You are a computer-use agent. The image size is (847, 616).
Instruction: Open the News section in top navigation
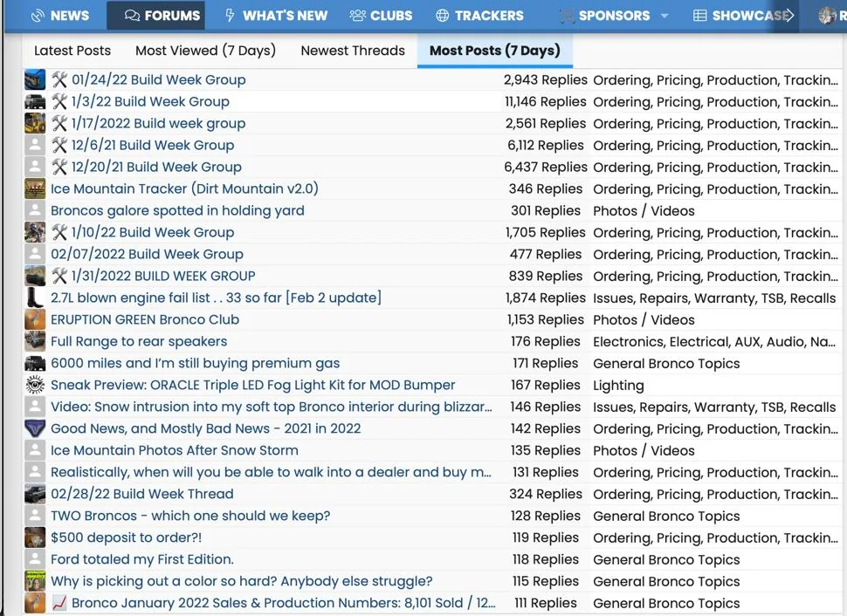60,16
